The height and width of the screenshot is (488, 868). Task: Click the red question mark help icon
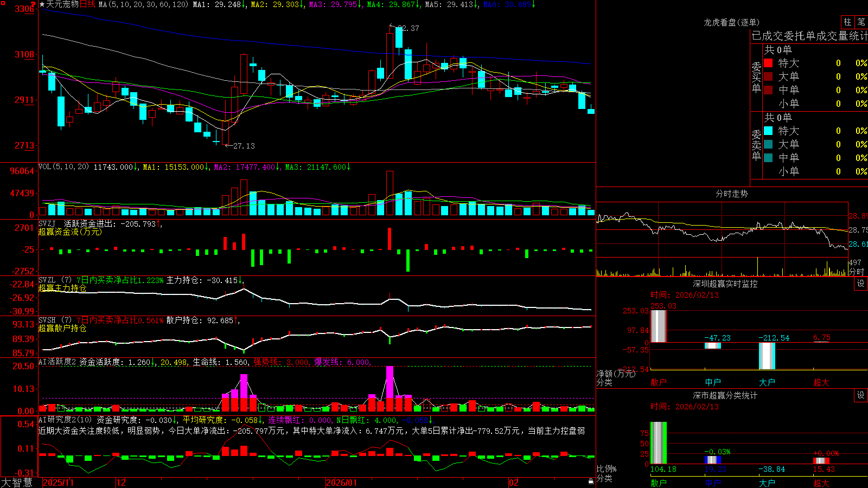(x=33, y=4)
